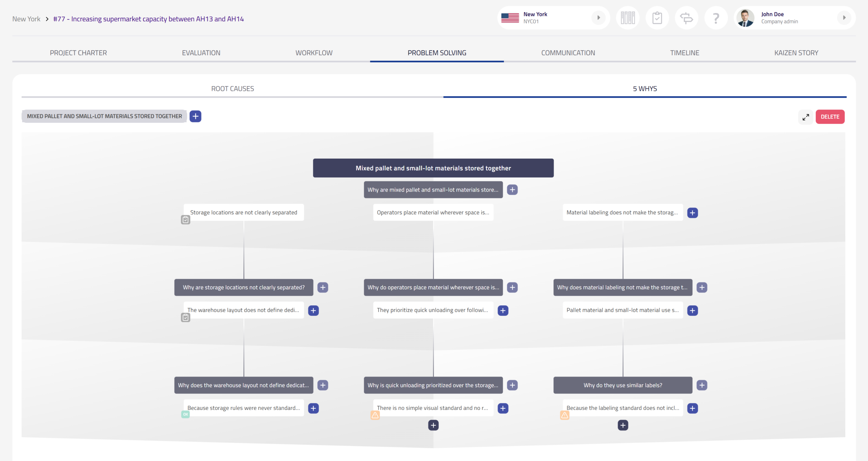Open the Root Causes sub-tab
This screenshot has height=461, width=868.
click(232, 89)
